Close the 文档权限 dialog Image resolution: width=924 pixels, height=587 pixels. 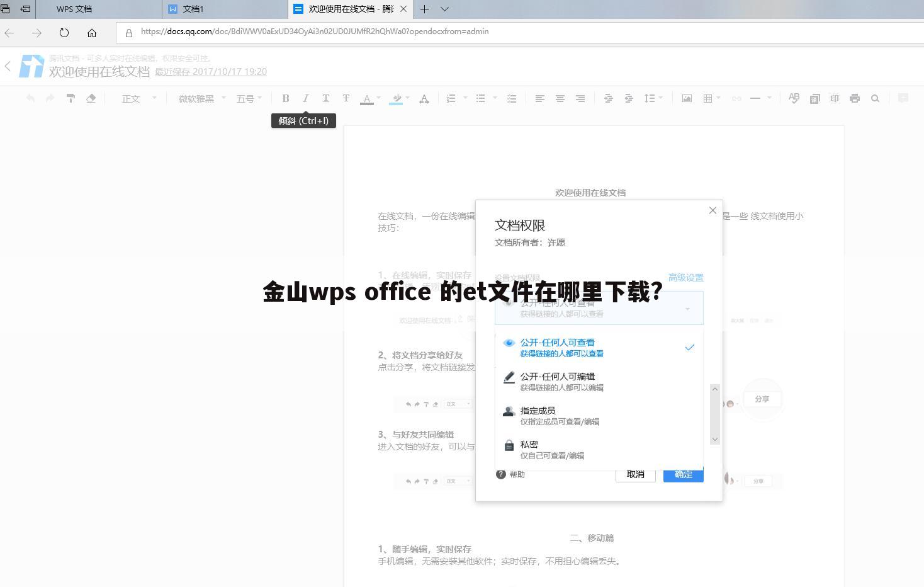pos(713,210)
